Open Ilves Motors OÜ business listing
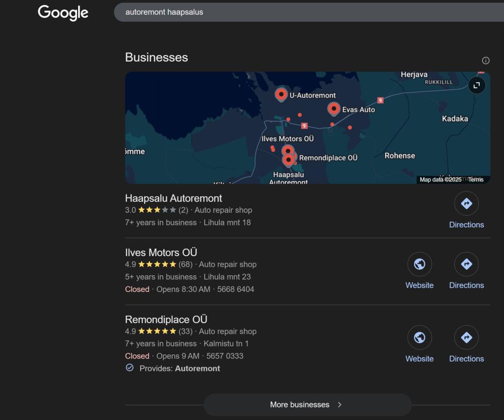 pyautogui.click(x=161, y=252)
